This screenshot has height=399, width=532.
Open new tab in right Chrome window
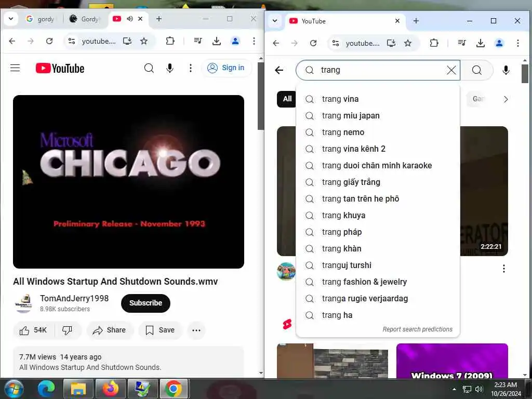tap(416, 21)
